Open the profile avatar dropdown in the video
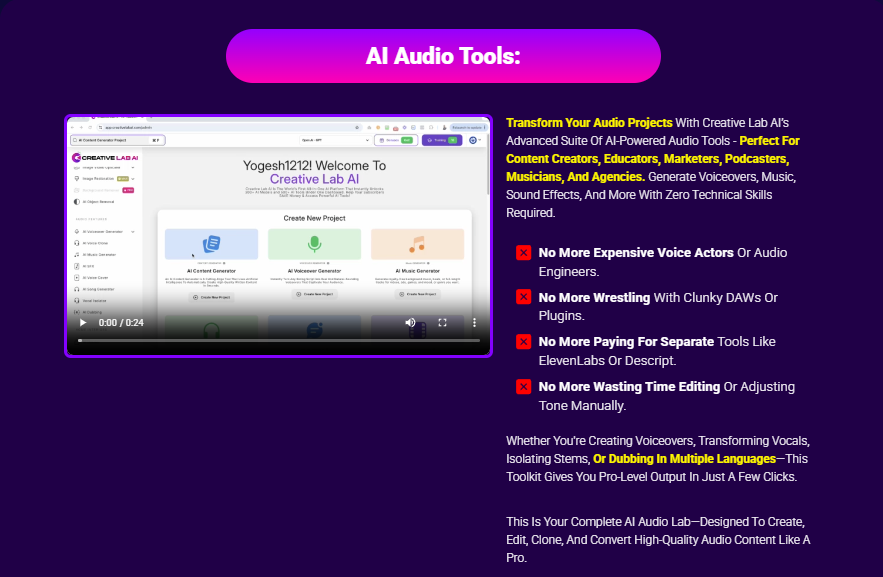 tap(475, 140)
